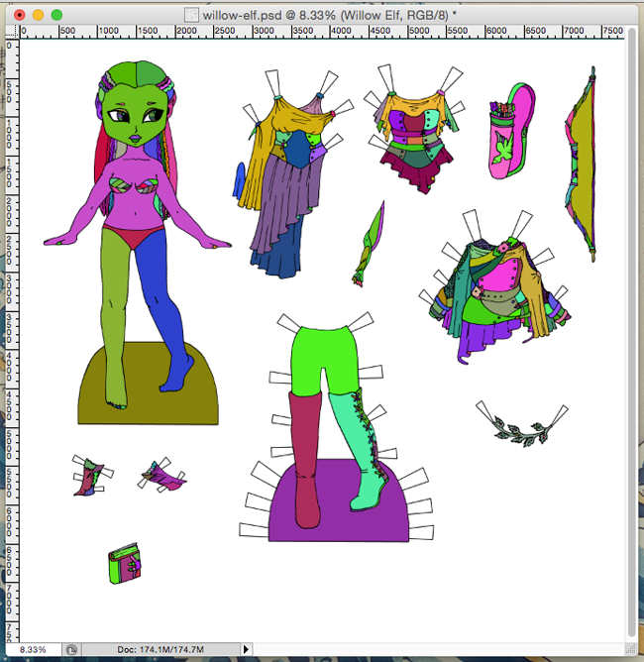
Task: Click the purple stand under the boots
Action: pyautogui.click(x=338, y=502)
